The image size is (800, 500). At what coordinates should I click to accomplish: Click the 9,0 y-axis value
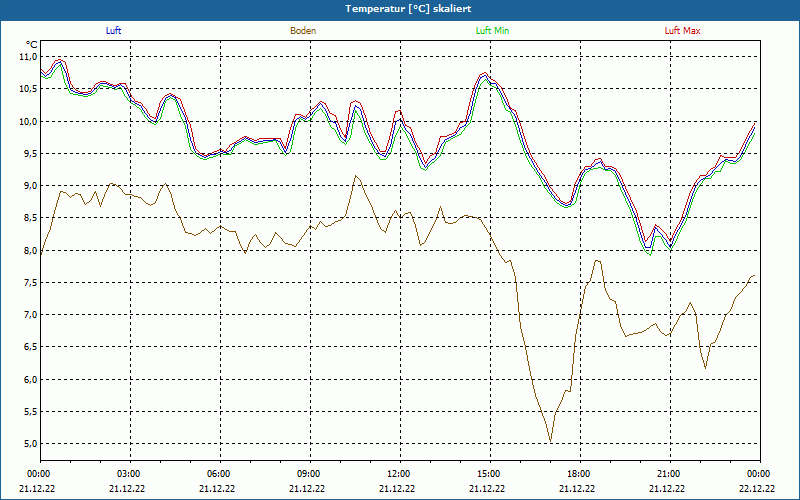tap(30, 186)
